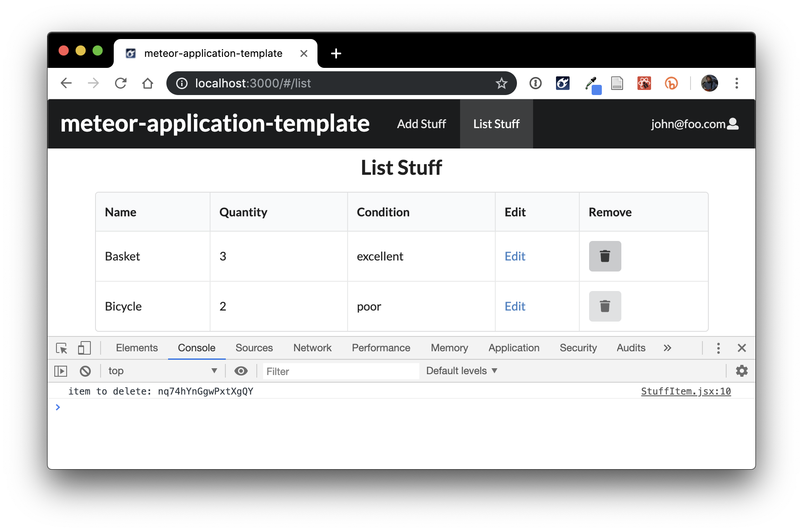Screen dimensions: 803x532
Task: Show more DevTools tabs via chevron
Action: (667, 348)
